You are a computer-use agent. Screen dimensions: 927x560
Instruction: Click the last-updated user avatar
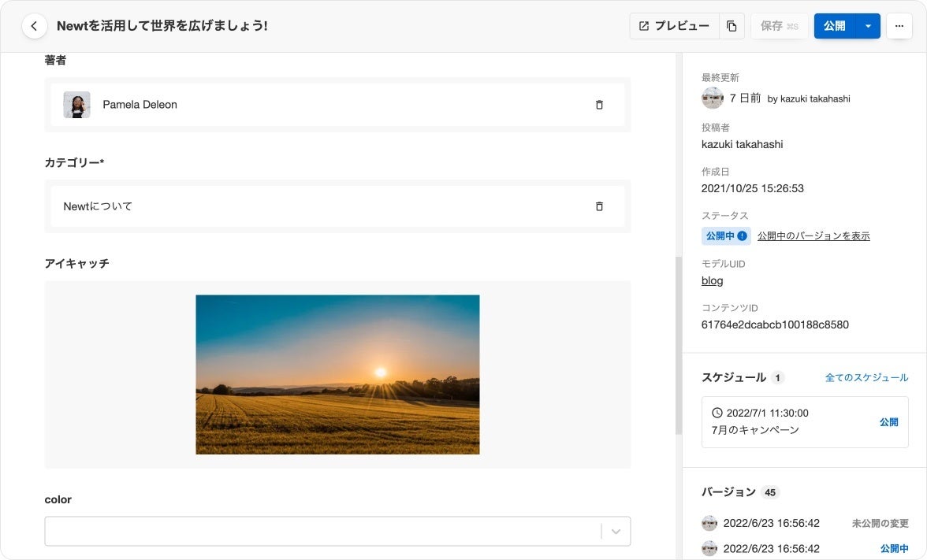coord(713,98)
